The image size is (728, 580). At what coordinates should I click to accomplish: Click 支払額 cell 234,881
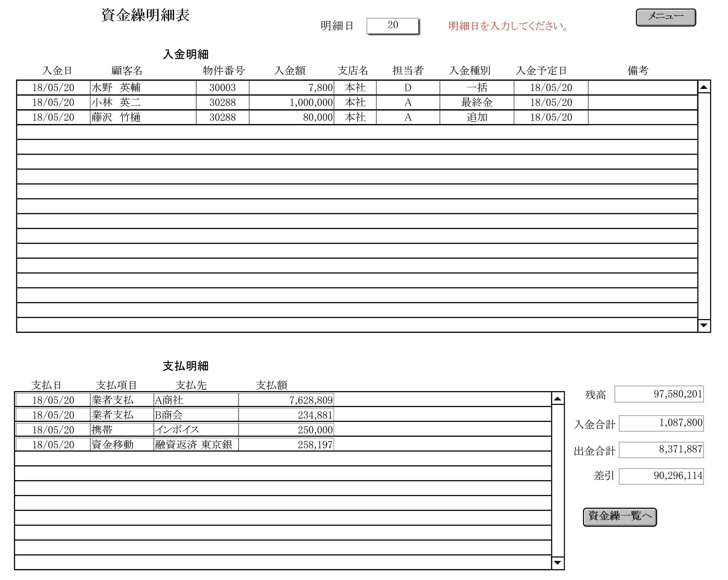click(286, 415)
